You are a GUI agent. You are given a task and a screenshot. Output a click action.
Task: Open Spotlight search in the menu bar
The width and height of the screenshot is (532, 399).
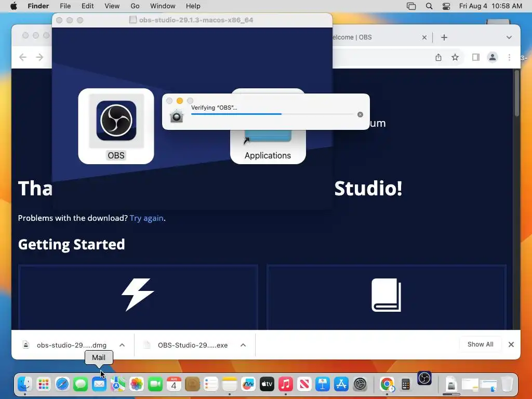tap(429, 6)
